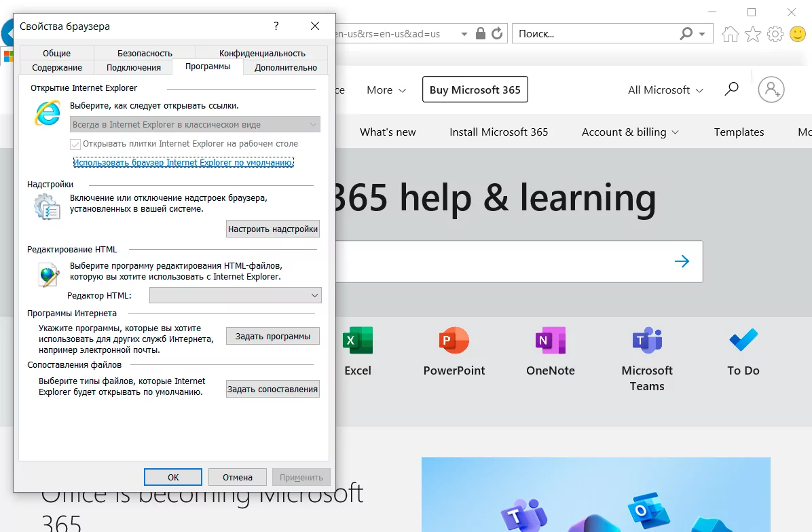
Task: Click the promotional Microsoft 365 image
Action: point(595,495)
